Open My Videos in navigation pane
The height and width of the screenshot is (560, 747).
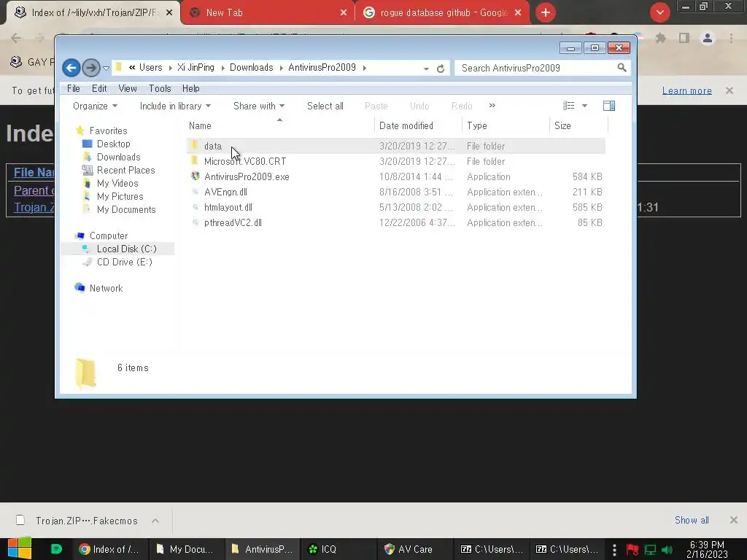[x=117, y=183]
